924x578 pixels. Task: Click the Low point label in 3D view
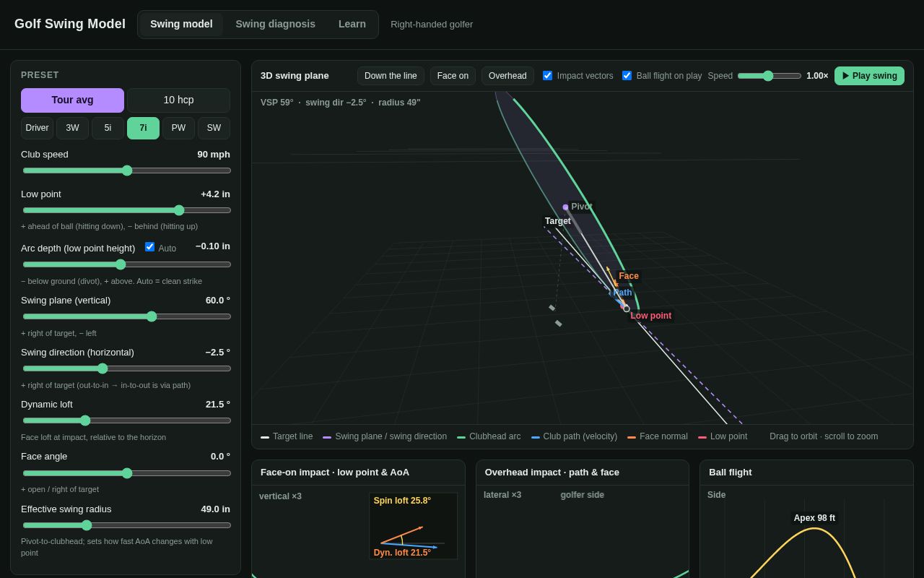tap(650, 316)
